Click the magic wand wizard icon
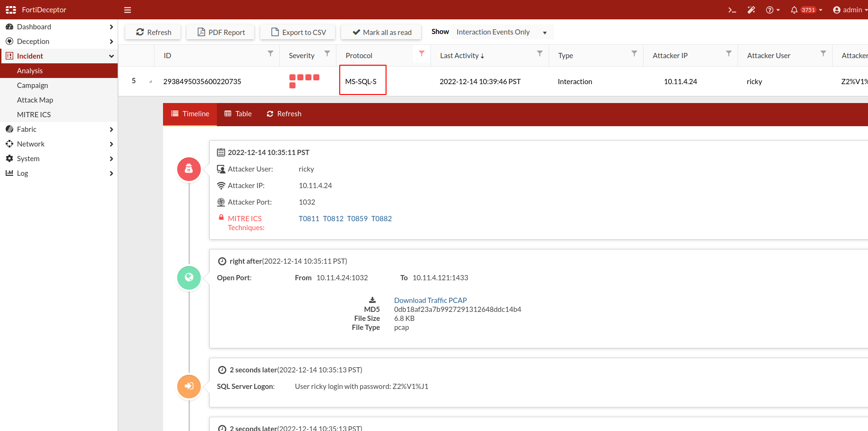Viewport: 868px width, 431px height. 751,9
